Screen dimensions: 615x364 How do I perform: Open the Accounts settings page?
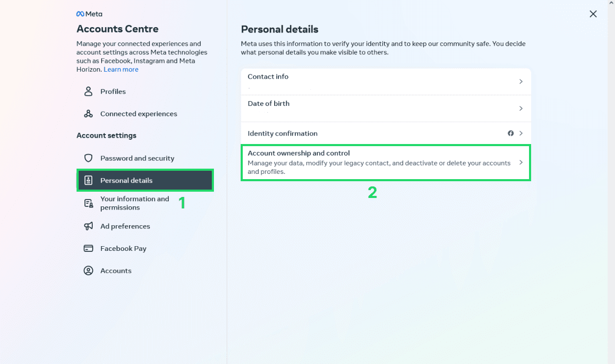[115, 270]
